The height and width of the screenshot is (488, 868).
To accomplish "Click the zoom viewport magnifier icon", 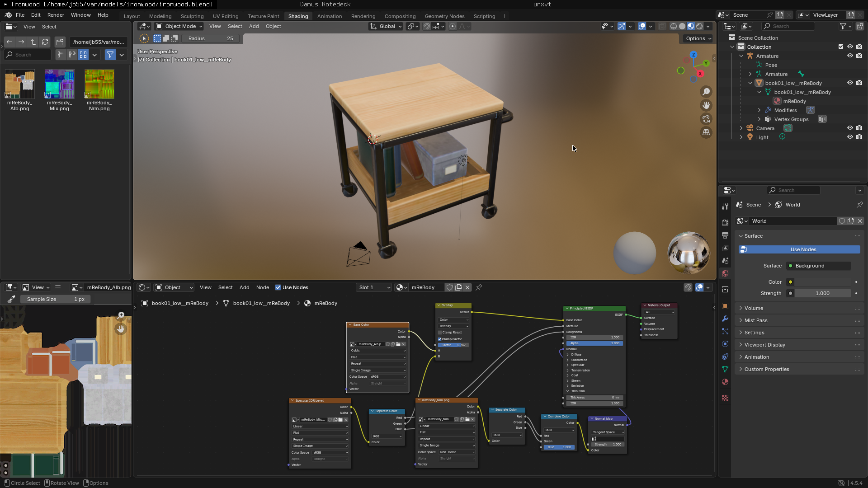I will pyautogui.click(x=706, y=92).
